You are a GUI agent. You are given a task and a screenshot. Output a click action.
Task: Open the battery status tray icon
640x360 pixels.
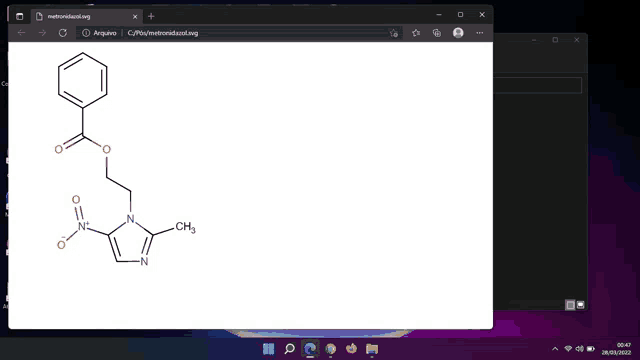pyautogui.click(x=591, y=349)
